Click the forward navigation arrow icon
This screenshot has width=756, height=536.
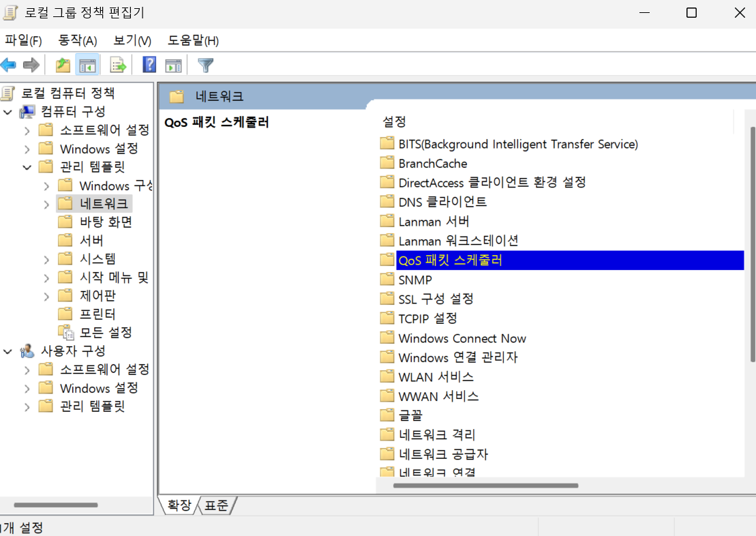click(x=31, y=65)
